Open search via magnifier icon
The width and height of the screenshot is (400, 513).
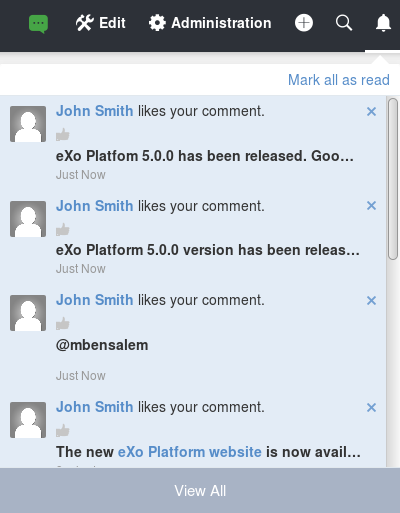click(x=344, y=23)
